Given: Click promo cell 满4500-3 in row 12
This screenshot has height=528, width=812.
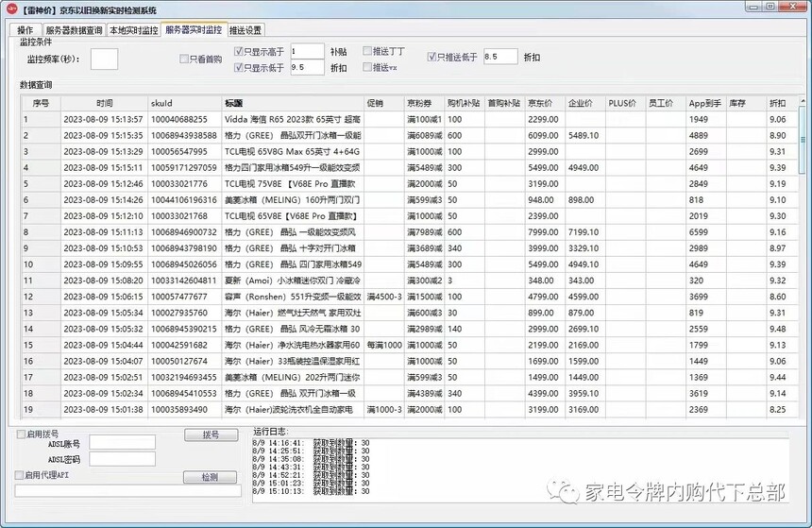Looking at the screenshot, I should coord(384,297).
